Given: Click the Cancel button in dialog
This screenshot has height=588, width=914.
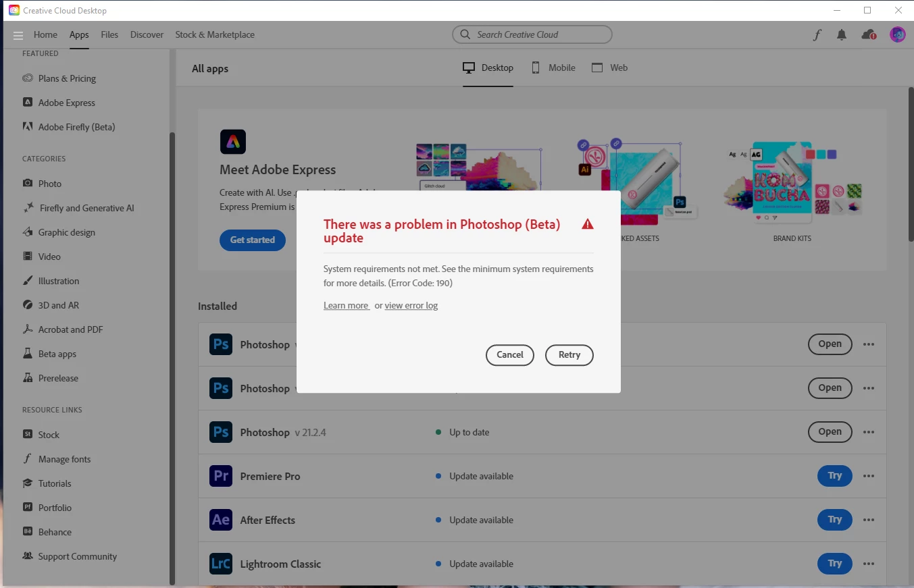Looking at the screenshot, I should point(510,355).
